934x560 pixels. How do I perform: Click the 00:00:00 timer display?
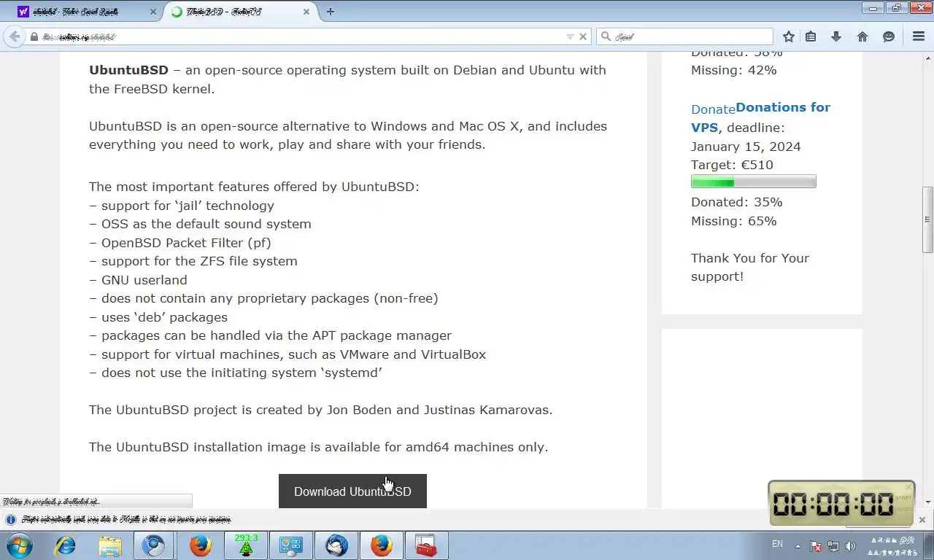coord(833,504)
